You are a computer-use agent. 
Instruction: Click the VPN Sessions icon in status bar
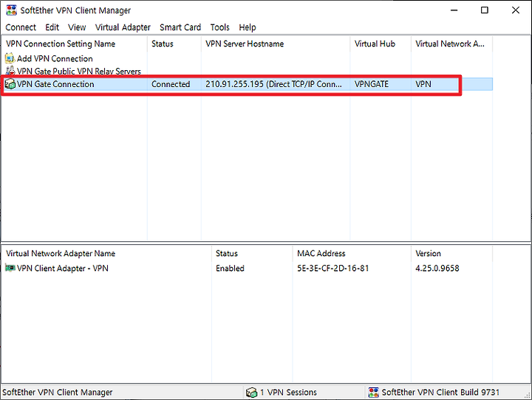pos(251,392)
